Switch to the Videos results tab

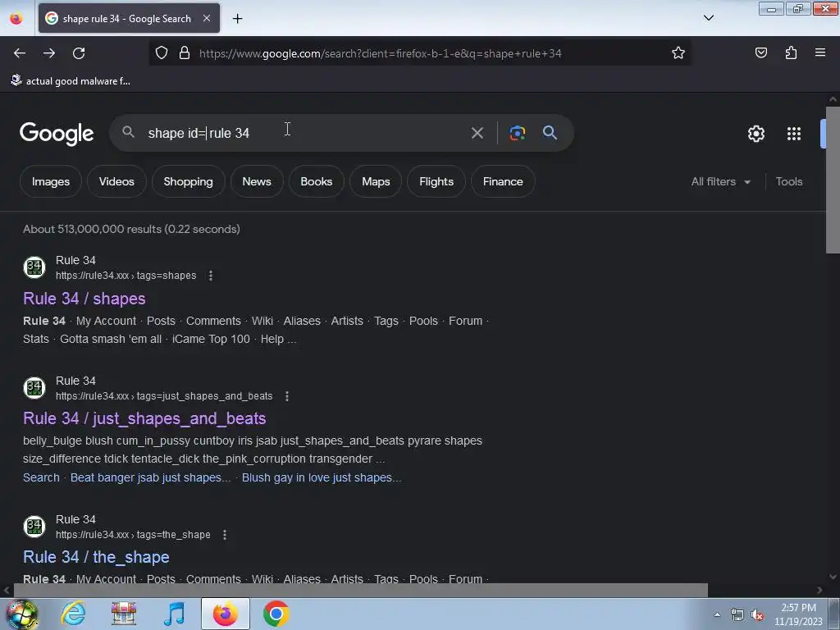(x=116, y=181)
